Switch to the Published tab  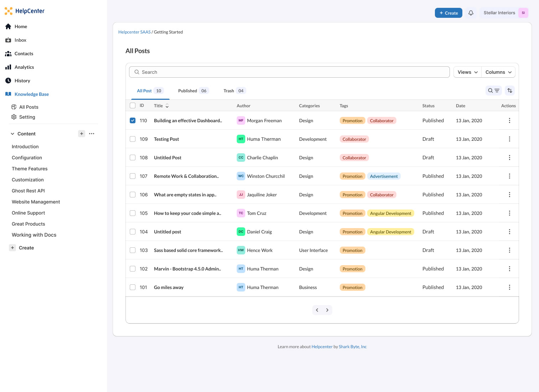pyautogui.click(x=193, y=91)
